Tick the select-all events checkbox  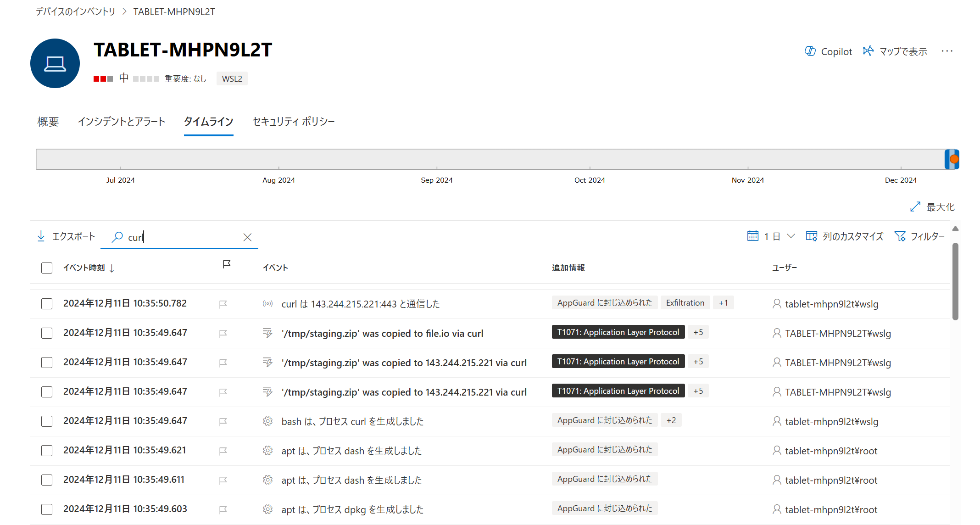pyautogui.click(x=47, y=268)
